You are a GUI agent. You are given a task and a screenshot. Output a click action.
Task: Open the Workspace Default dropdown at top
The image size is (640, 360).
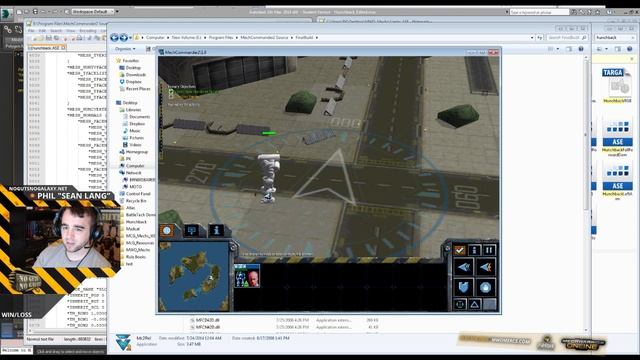tap(93, 11)
